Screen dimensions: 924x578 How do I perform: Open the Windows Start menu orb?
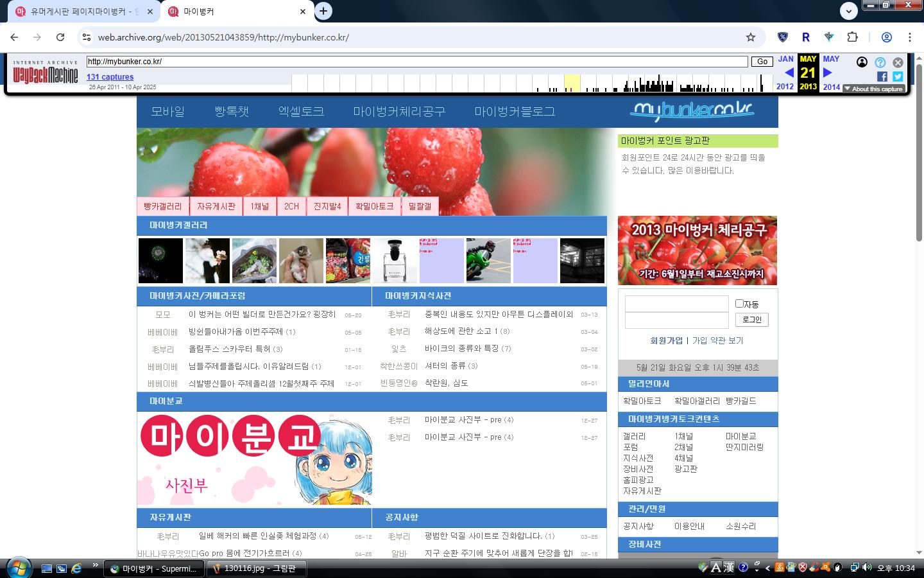tap(17, 568)
